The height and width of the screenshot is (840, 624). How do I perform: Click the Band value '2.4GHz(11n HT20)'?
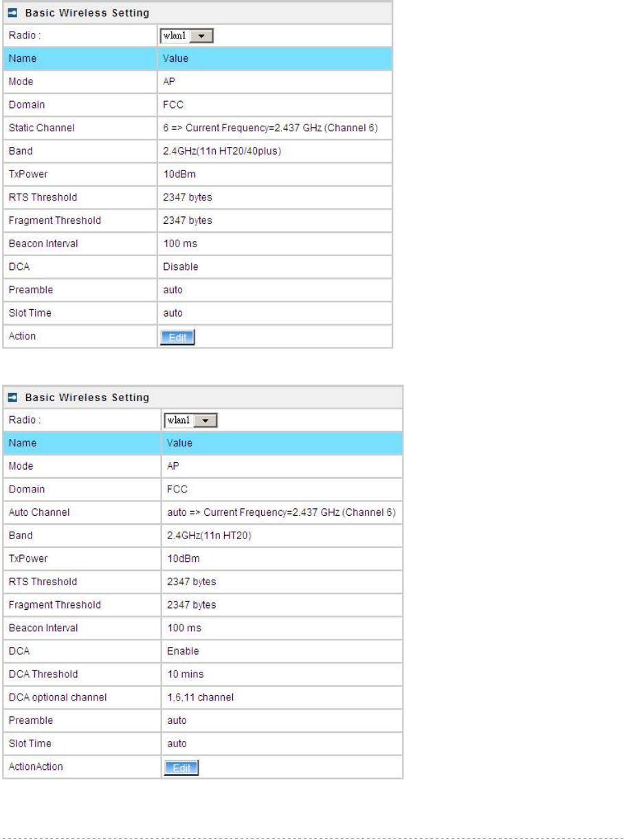tap(210, 536)
